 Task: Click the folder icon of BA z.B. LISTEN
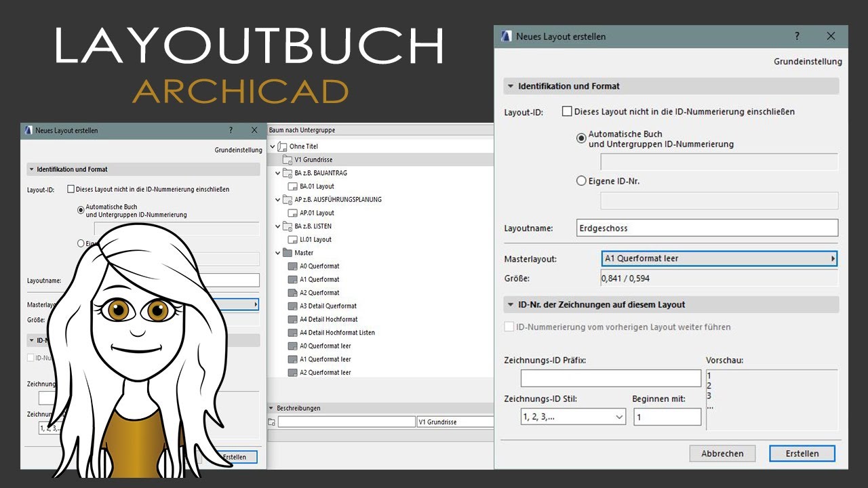(288, 226)
